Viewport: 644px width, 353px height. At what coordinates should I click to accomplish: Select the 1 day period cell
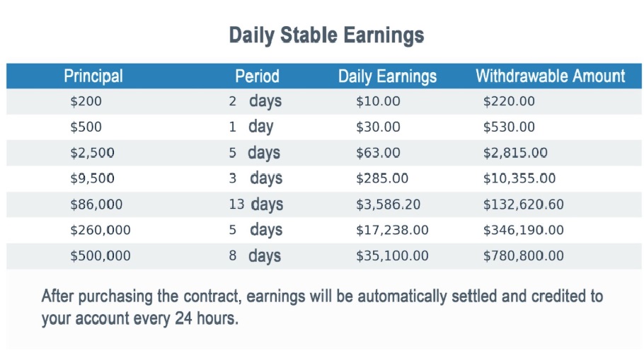(251, 127)
